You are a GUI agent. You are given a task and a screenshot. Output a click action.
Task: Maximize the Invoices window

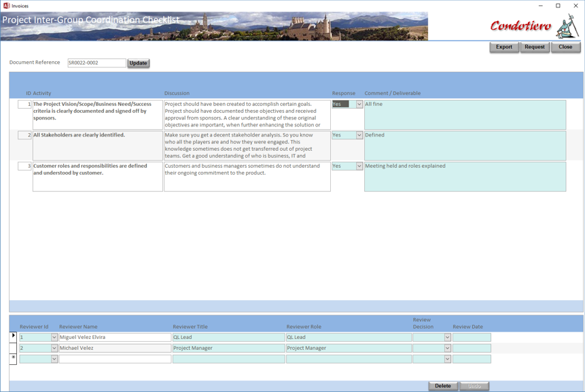tap(558, 5)
